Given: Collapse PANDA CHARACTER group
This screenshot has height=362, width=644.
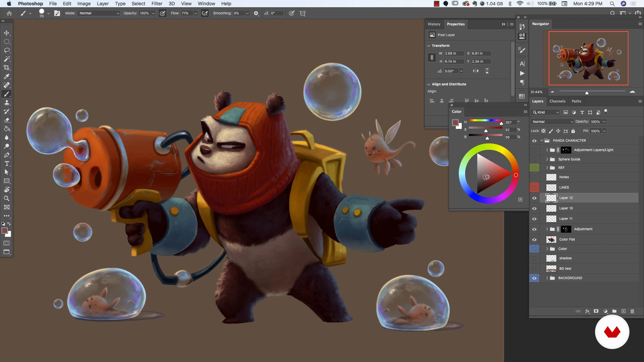Looking at the screenshot, I should click(542, 140).
